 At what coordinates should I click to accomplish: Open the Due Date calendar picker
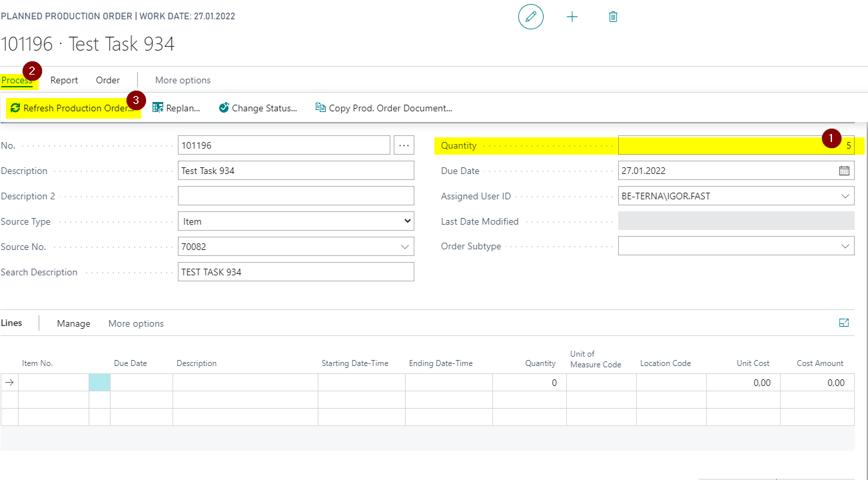point(844,171)
